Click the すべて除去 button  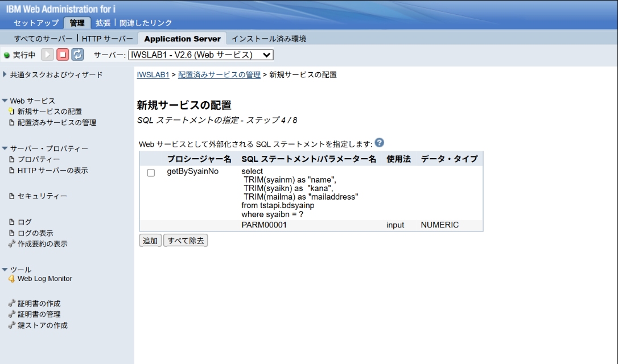point(186,241)
